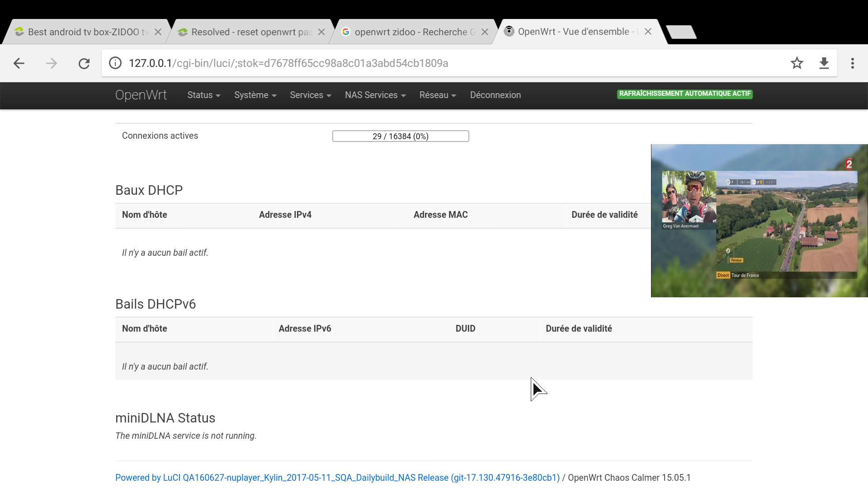Open the three-dot browser menu

852,63
